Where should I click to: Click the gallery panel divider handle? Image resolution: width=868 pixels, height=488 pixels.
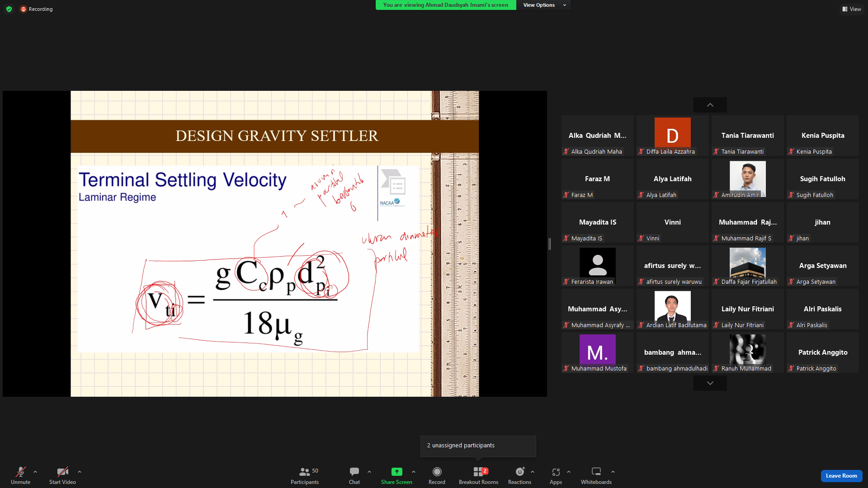(x=550, y=244)
